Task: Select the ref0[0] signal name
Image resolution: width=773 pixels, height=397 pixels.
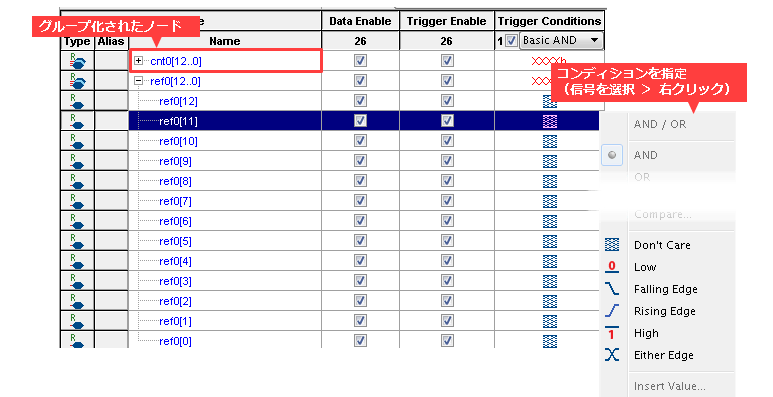Action: (176, 341)
